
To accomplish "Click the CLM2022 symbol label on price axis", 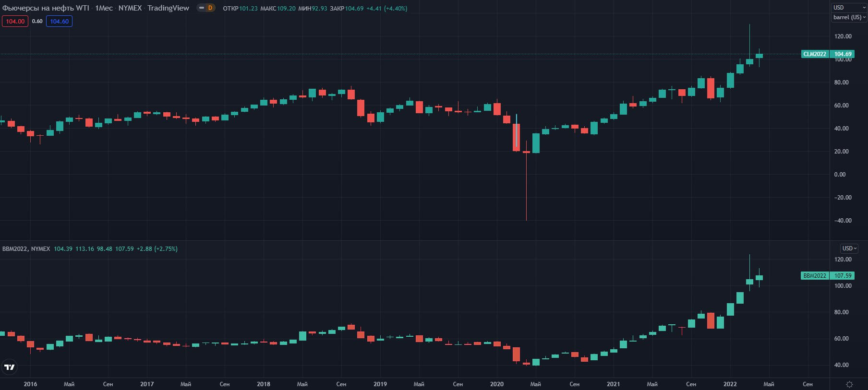I will (x=815, y=54).
